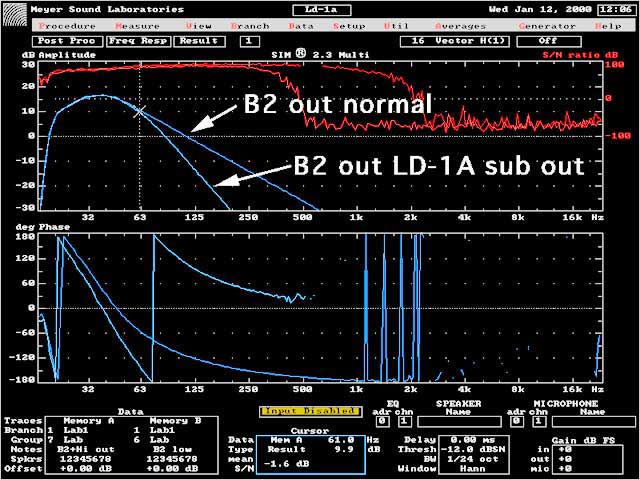Click the Freq Resp box

click(x=138, y=41)
